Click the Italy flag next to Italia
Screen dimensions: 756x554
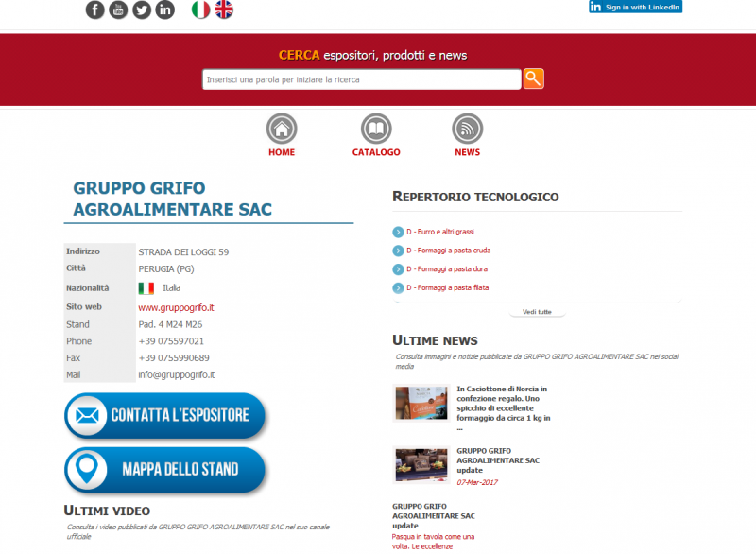pos(146,288)
